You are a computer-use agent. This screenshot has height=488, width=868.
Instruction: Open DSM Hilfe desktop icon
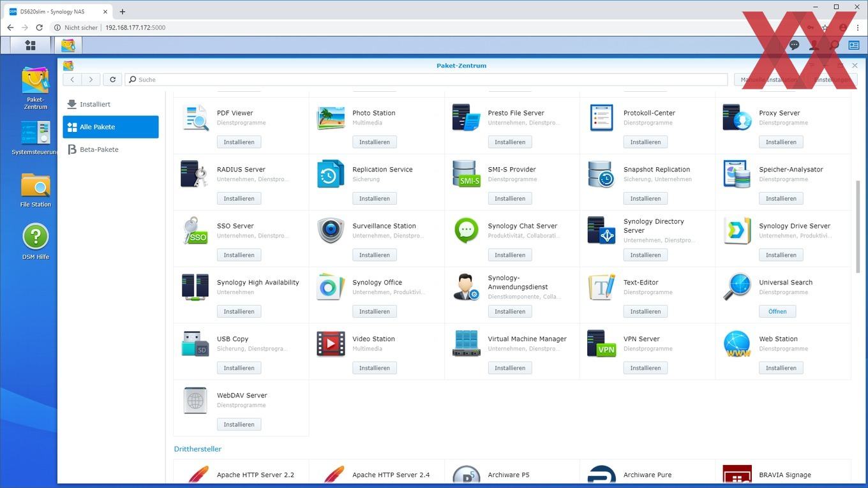(36, 241)
